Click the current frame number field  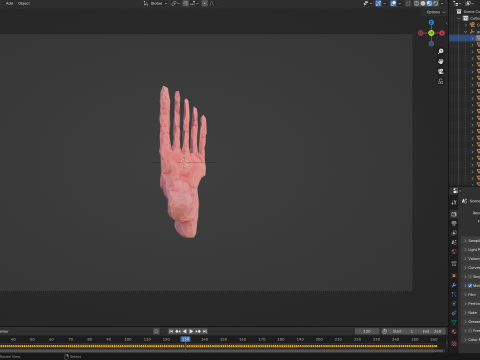(x=367, y=331)
